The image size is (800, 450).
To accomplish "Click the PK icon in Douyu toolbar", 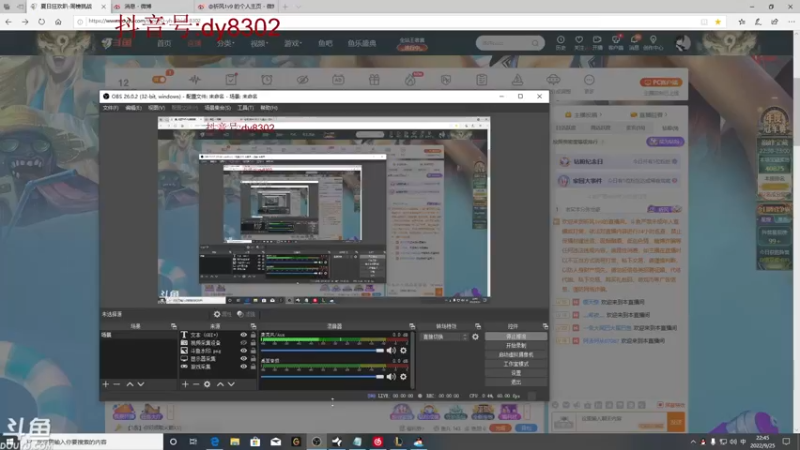I will tap(446, 80).
